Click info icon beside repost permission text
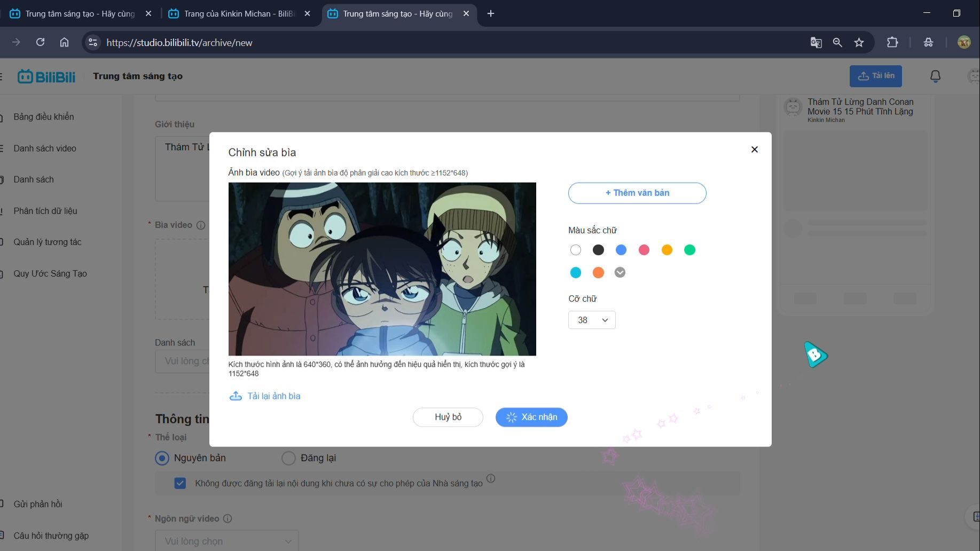The image size is (980, 551). (491, 478)
